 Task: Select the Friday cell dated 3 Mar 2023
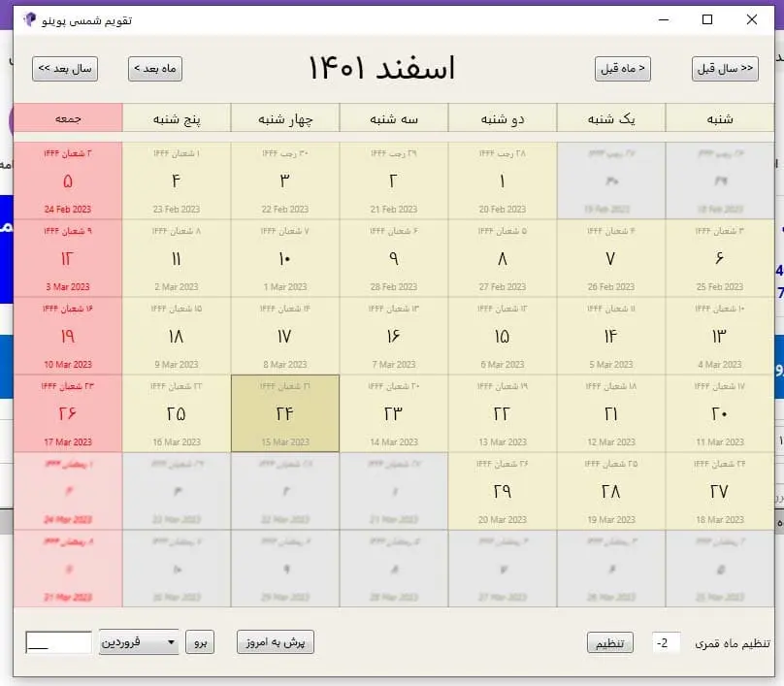pyautogui.click(x=68, y=258)
